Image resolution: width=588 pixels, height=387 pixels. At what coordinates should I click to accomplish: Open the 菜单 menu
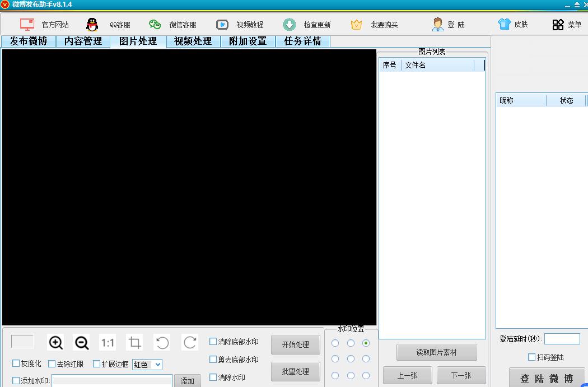pos(567,25)
